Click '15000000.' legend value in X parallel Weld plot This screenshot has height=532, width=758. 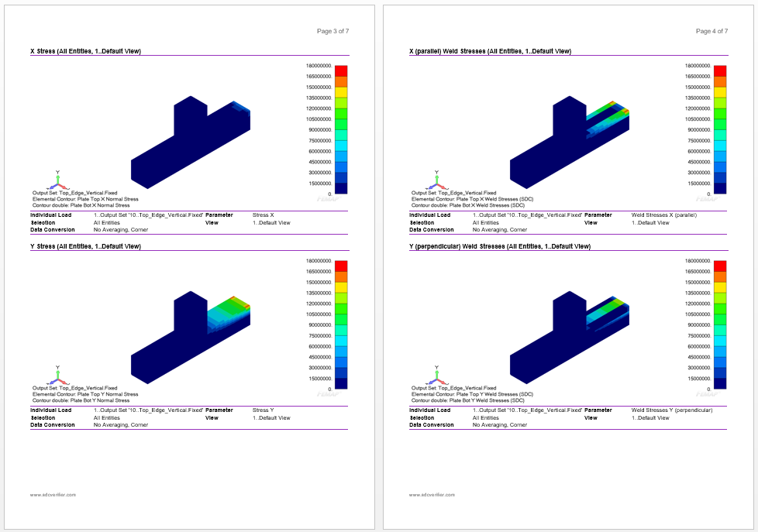pyautogui.click(x=699, y=184)
